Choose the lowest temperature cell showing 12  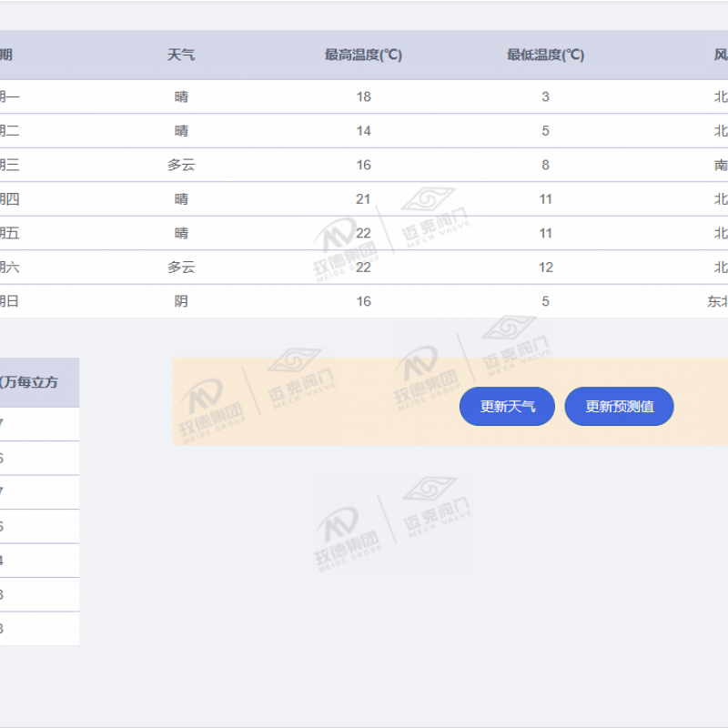[545, 268]
